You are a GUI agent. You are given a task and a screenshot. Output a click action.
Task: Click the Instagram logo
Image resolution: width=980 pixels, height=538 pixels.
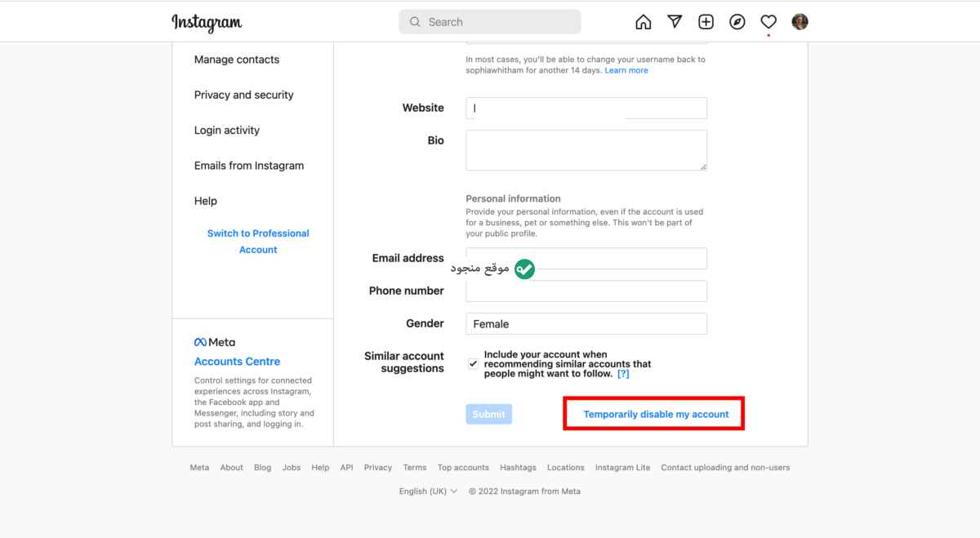coord(207,23)
